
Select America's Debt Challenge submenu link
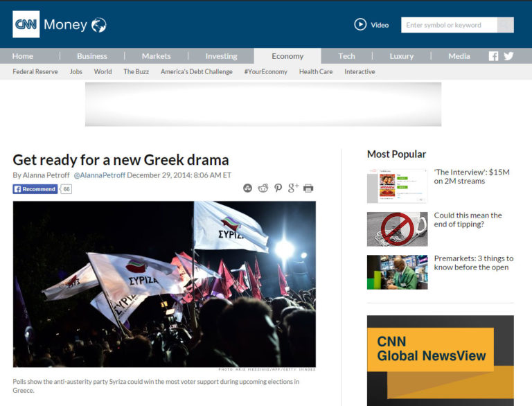(x=197, y=71)
